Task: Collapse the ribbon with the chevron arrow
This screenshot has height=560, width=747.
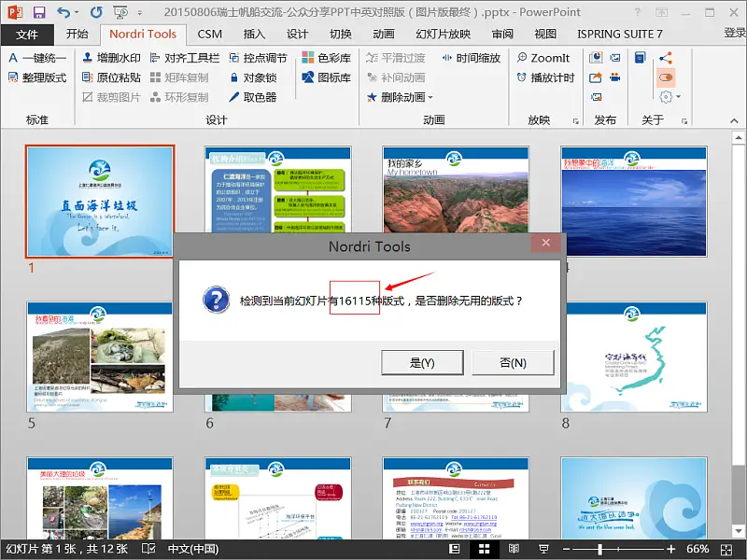Action: point(734,121)
